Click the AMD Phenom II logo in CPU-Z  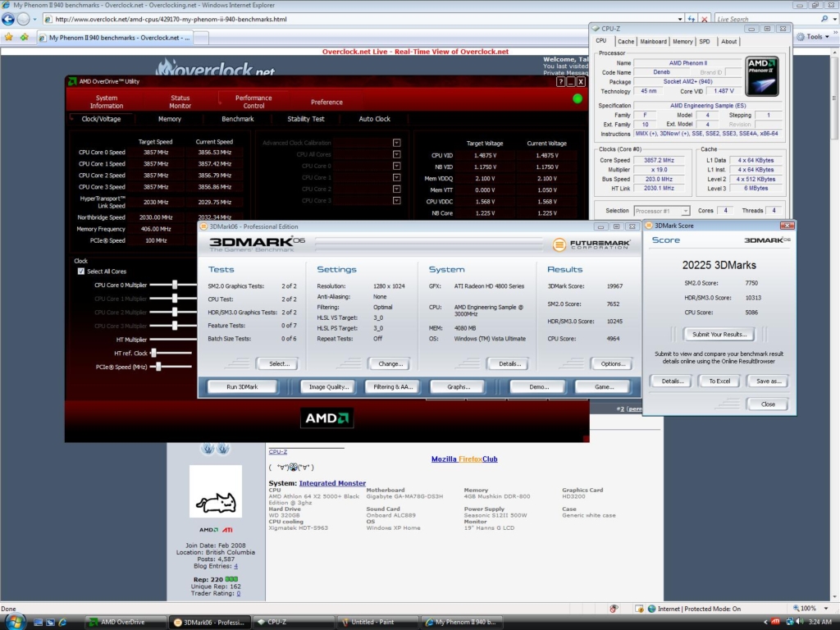pyautogui.click(x=762, y=76)
